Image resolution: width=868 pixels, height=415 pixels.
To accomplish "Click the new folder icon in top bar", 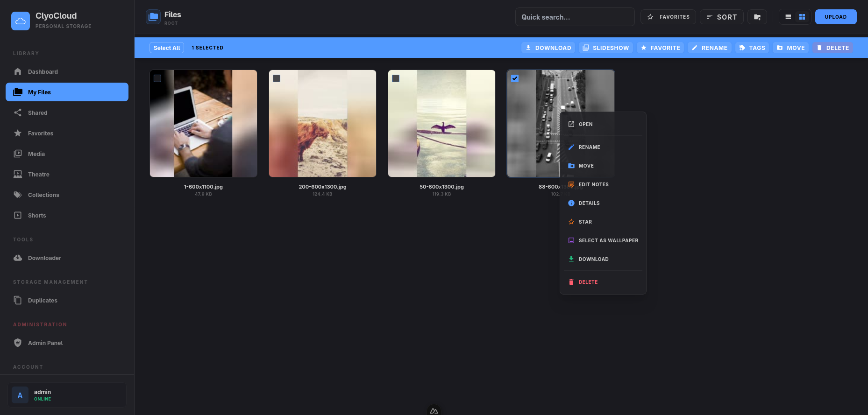I will click(757, 17).
